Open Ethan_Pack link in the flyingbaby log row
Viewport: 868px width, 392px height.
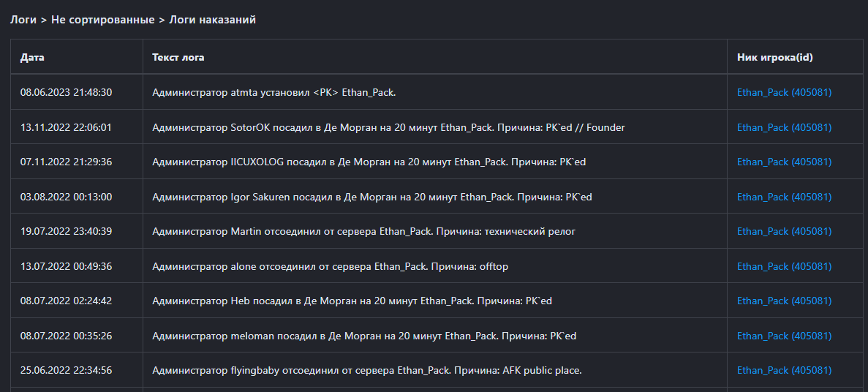click(x=784, y=370)
